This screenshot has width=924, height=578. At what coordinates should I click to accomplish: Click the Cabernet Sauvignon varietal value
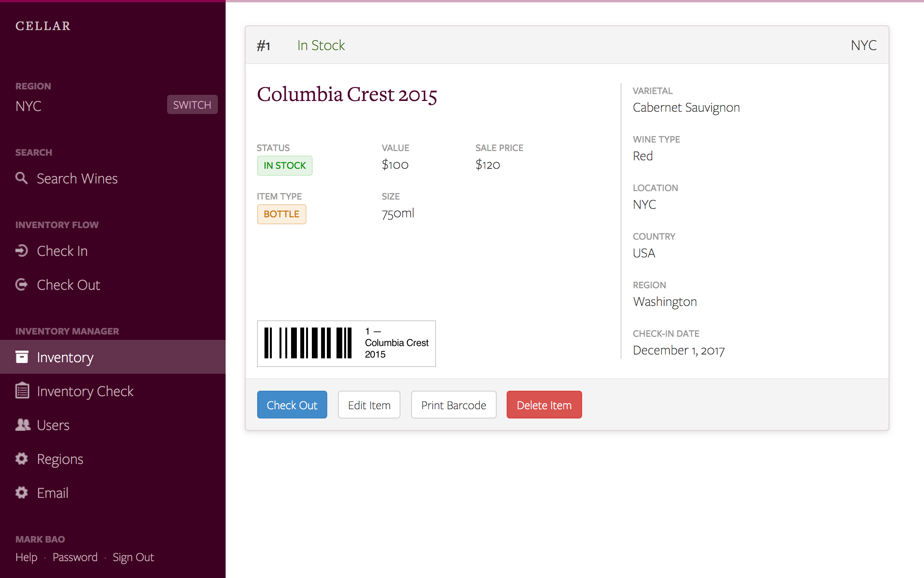tap(686, 108)
